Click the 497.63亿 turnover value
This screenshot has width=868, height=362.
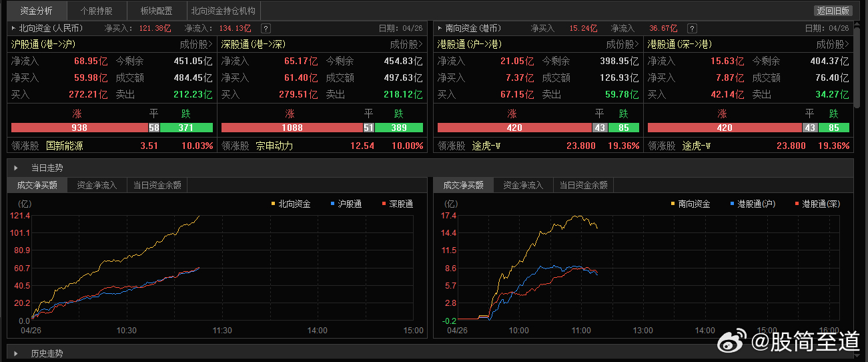pos(403,77)
